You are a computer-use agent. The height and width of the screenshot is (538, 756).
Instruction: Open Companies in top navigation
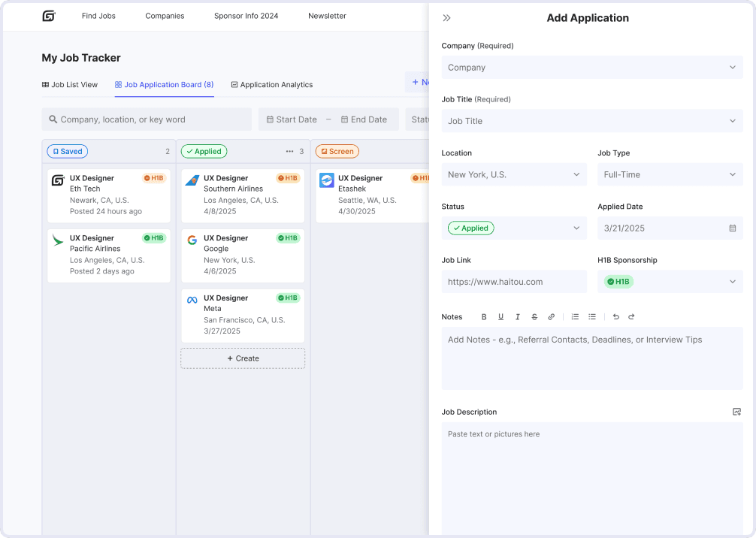click(165, 16)
